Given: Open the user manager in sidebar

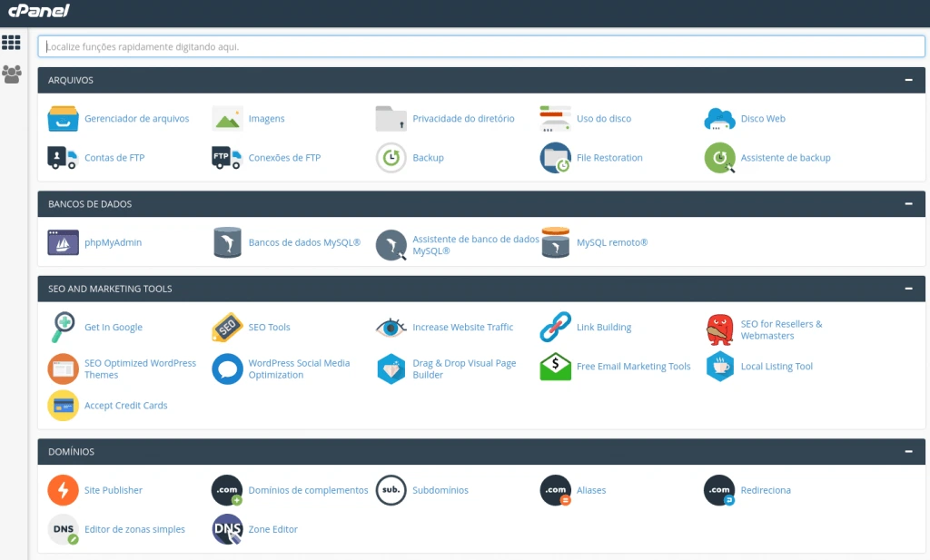Looking at the screenshot, I should [x=12, y=74].
